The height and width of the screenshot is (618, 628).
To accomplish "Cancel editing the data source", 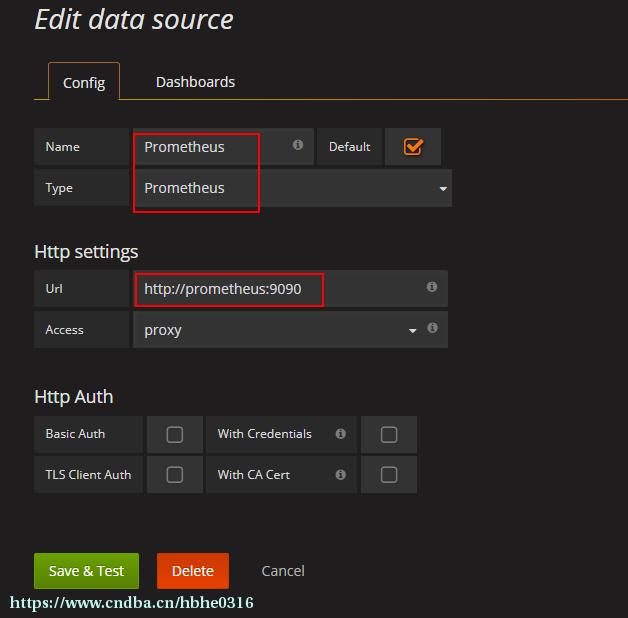I will [283, 571].
